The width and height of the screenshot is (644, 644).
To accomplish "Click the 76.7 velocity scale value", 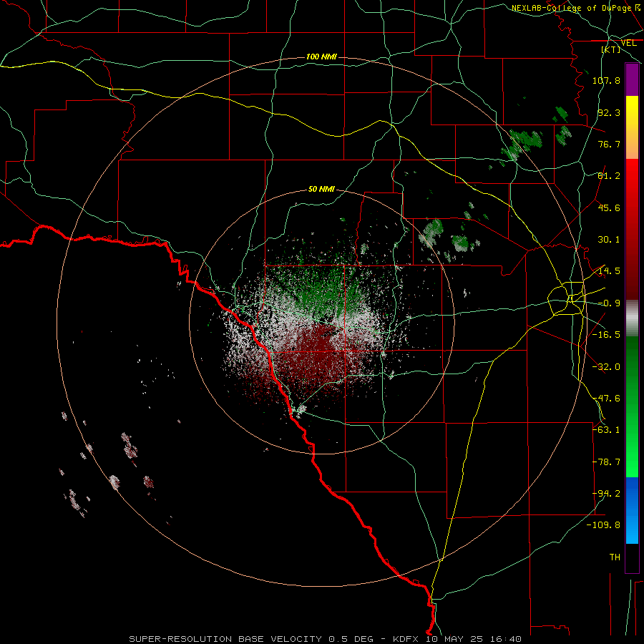I will point(609,144).
